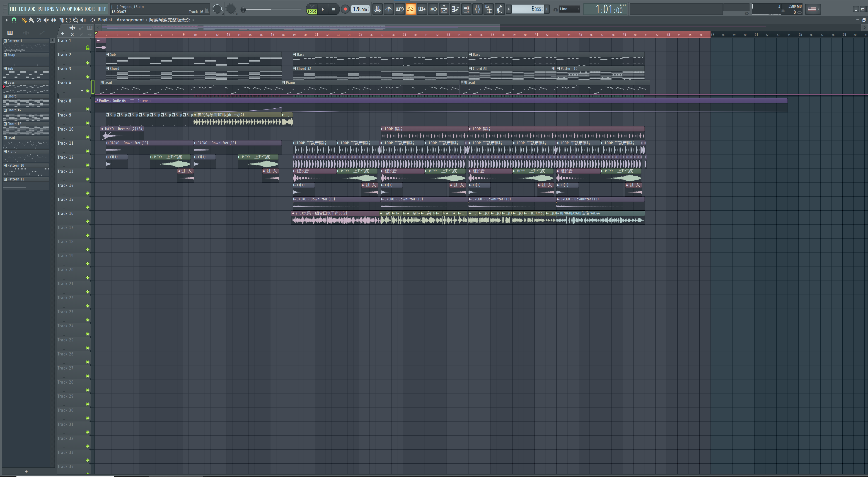The width and height of the screenshot is (868, 477).
Task: Click the blend recording piano-plus icon
Action: [422, 9]
